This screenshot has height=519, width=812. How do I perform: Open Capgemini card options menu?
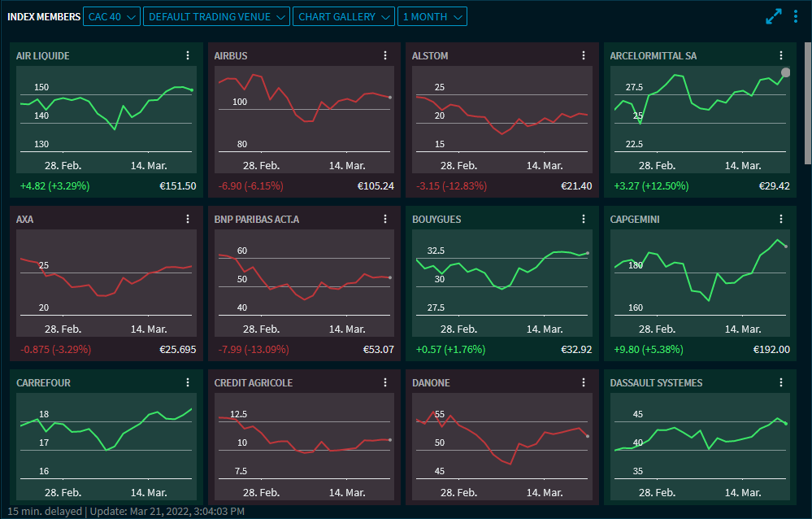click(781, 219)
